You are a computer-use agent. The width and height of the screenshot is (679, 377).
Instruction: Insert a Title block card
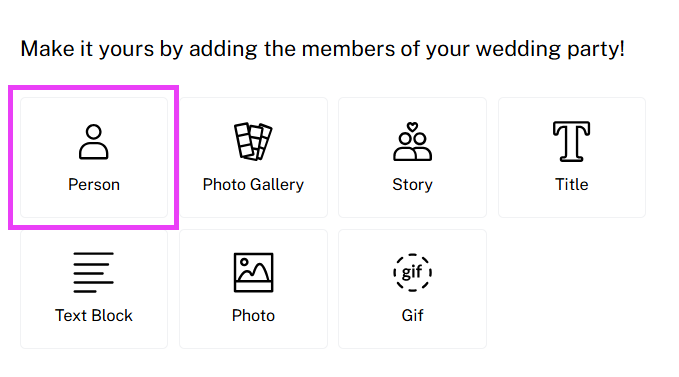572,158
